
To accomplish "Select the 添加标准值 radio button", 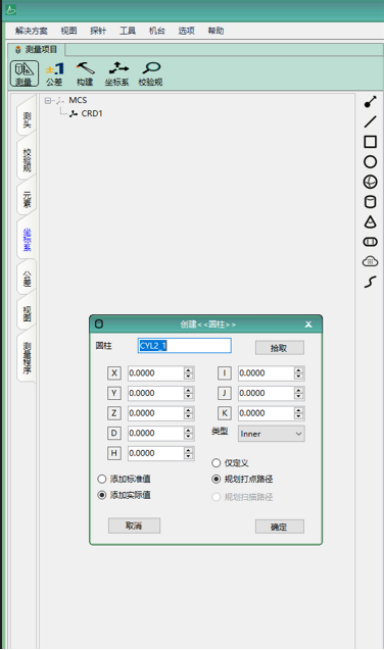I will coord(102,479).
